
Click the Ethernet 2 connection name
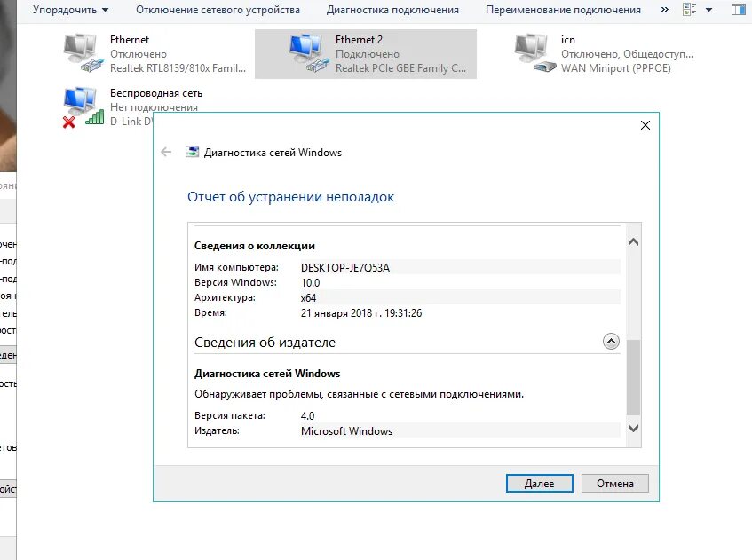[x=359, y=40]
